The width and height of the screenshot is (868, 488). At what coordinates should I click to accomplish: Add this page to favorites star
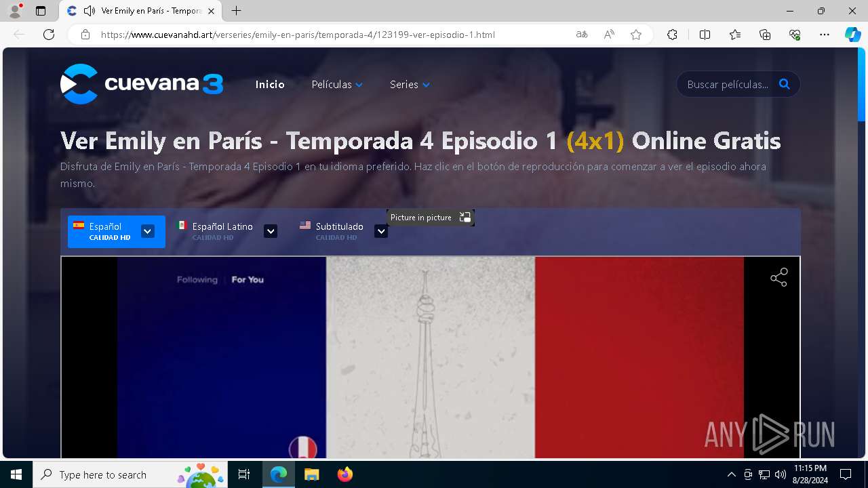[636, 35]
